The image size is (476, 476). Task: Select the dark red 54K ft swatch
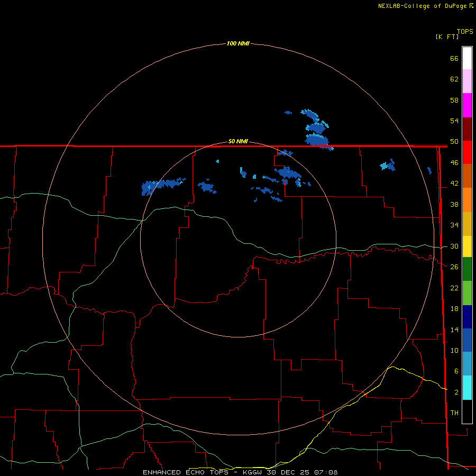[467, 129]
